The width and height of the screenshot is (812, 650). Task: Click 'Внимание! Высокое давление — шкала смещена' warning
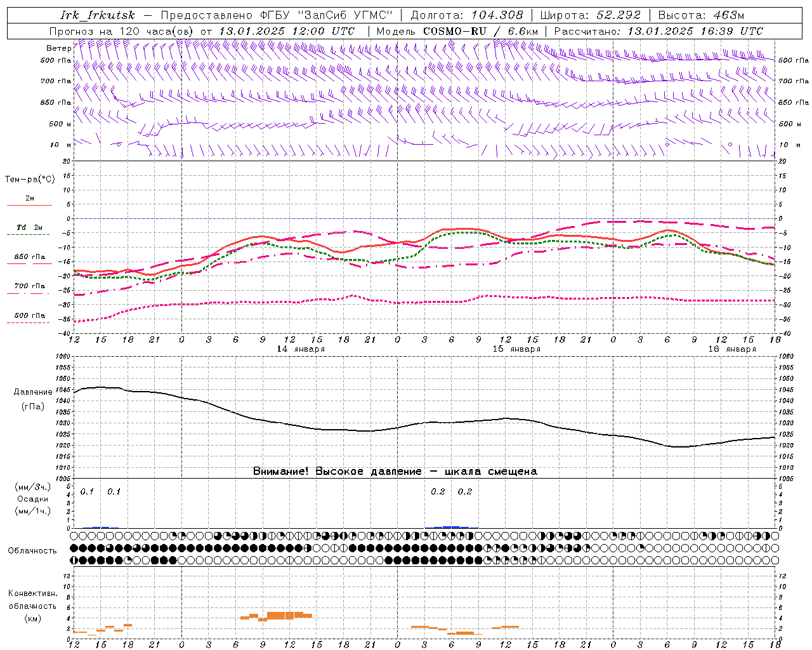(395, 472)
